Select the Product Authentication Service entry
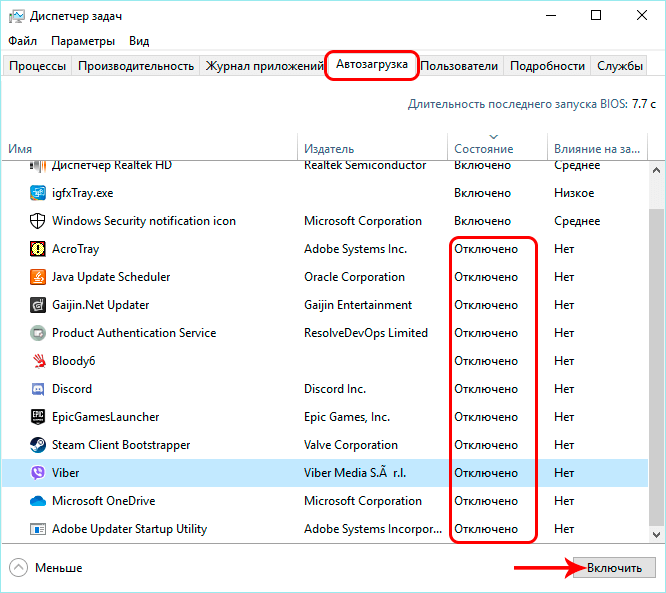Image resolution: width=666 pixels, height=593 pixels. click(x=134, y=333)
